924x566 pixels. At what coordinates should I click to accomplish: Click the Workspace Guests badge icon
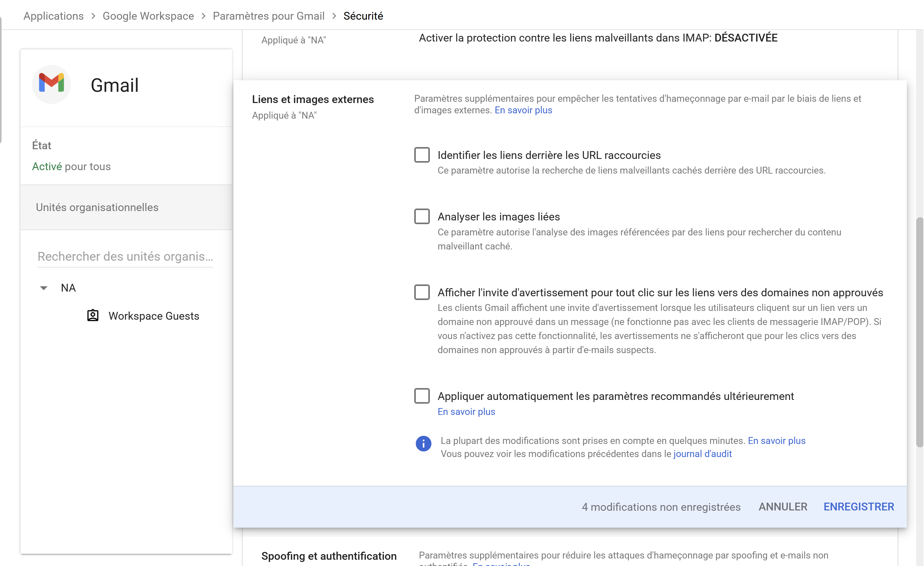coord(93,316)
